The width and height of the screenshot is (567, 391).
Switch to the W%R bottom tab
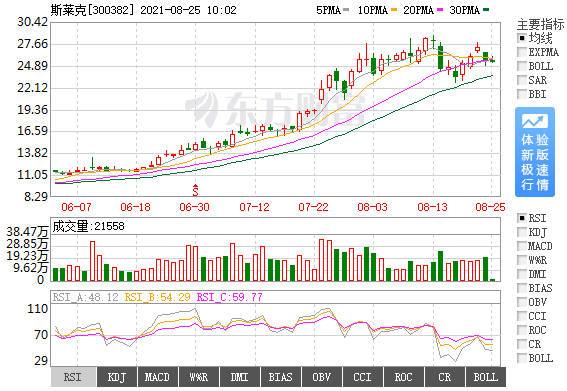pyautogui.click(x=199, y=377)
